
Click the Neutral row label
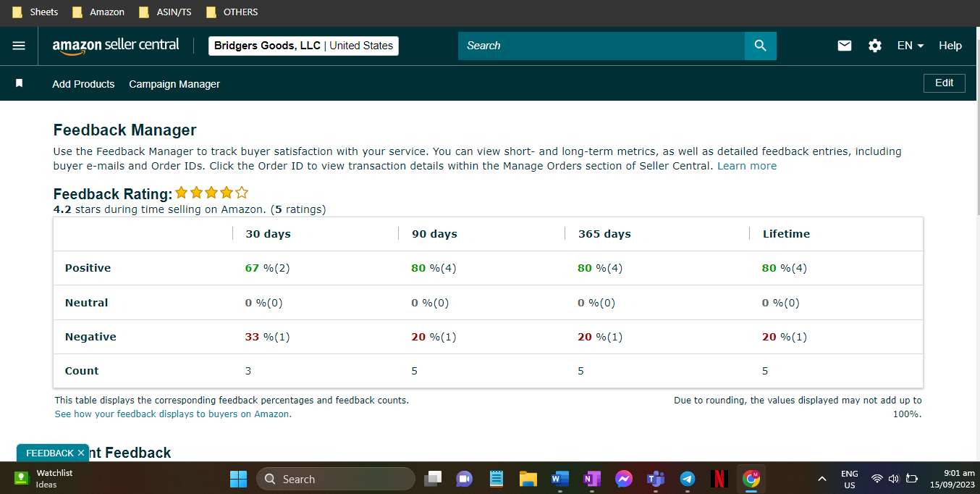(86, 303)
